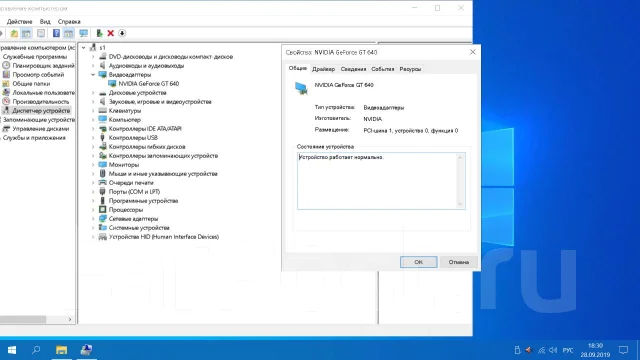
Task: Click the Scan for hardware changes monitor icon
Action: coord(84,33)
